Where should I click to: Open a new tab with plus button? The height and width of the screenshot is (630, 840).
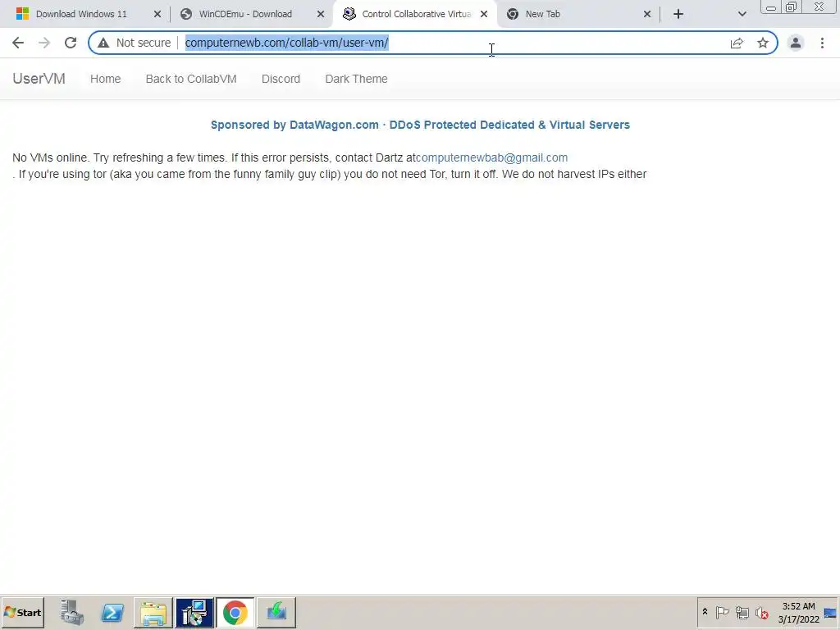tap(678, 14)
